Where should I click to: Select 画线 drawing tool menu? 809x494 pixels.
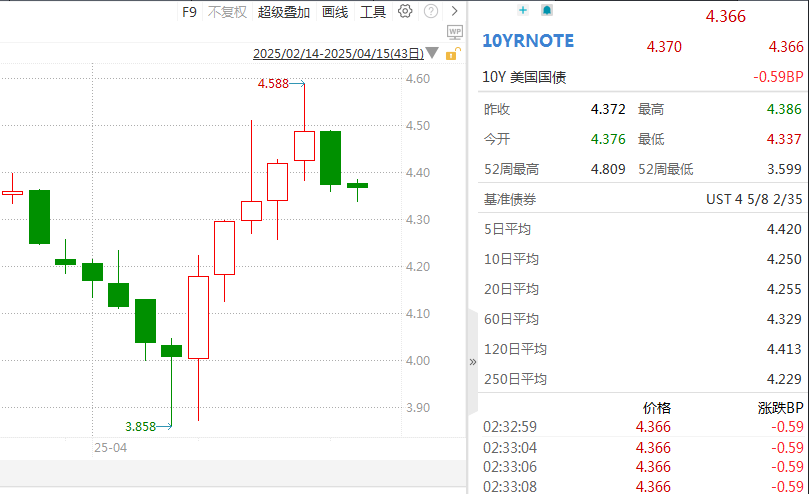coord(335,12)
